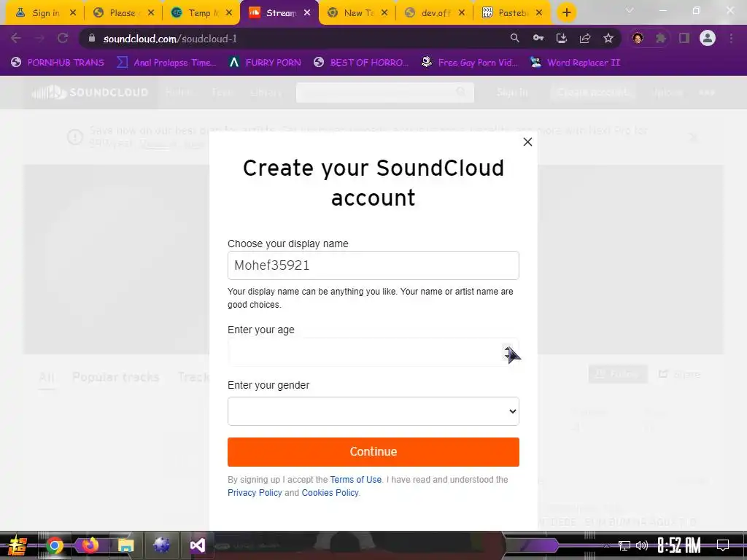
Task: Open the notification center icon
Action: 723,545
